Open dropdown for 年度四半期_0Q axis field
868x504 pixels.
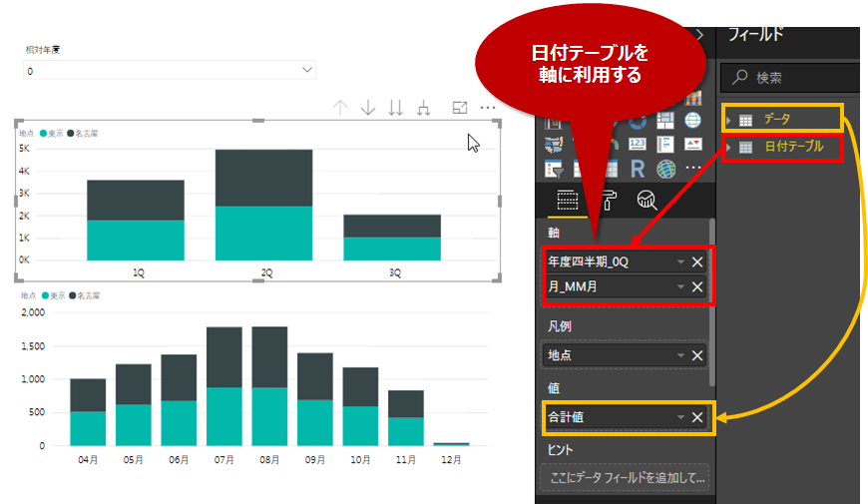pos(680,261)
